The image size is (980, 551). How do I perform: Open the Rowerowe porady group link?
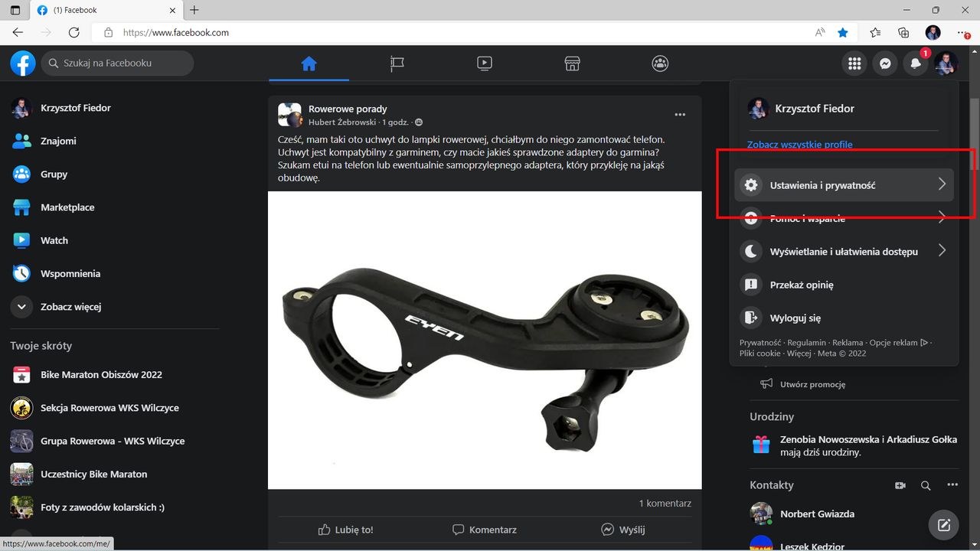348,109
